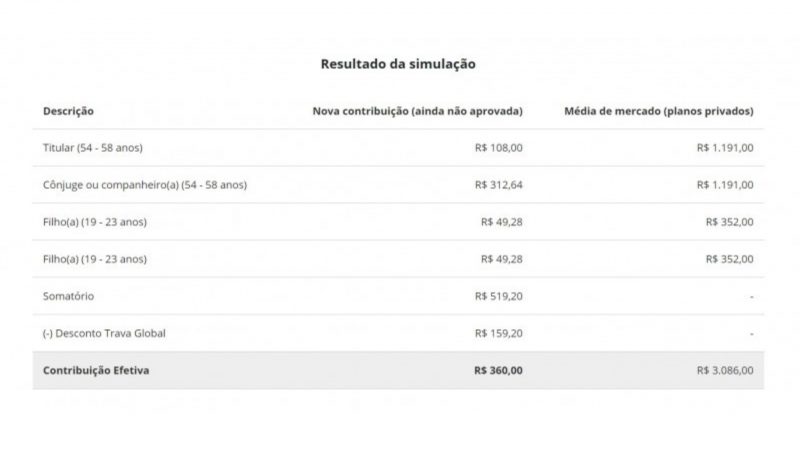Click the first Filho(a) market value R$ 352,00

(730, 222)
